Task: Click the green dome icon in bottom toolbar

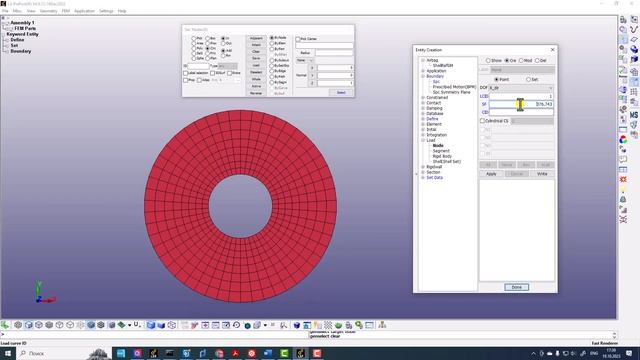Action: pos(338,325)
